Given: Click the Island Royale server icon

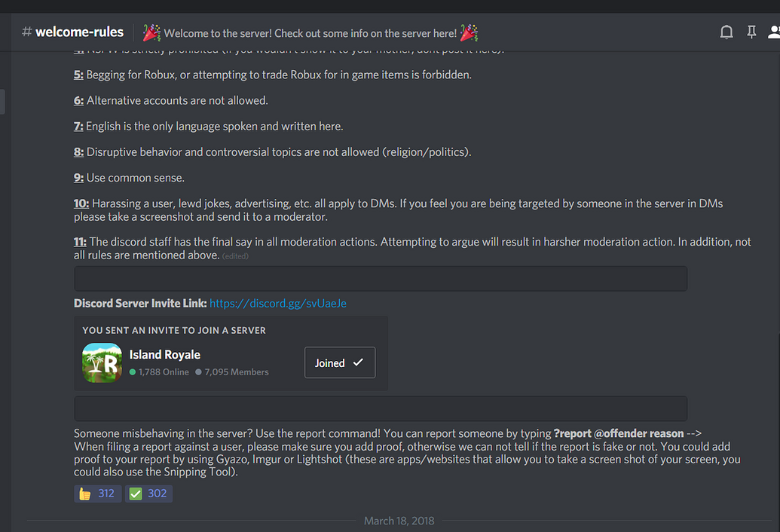Looking at the screenshot, I should pos(102,362).
